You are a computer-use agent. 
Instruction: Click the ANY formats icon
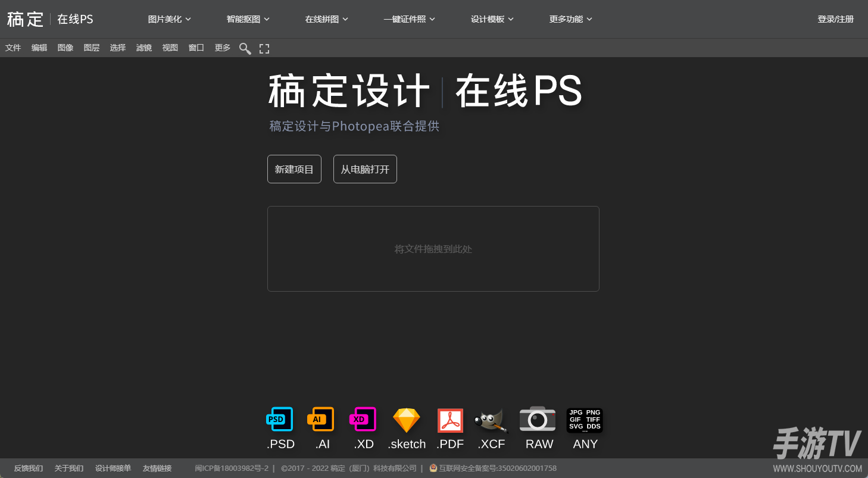coord(585,420)
